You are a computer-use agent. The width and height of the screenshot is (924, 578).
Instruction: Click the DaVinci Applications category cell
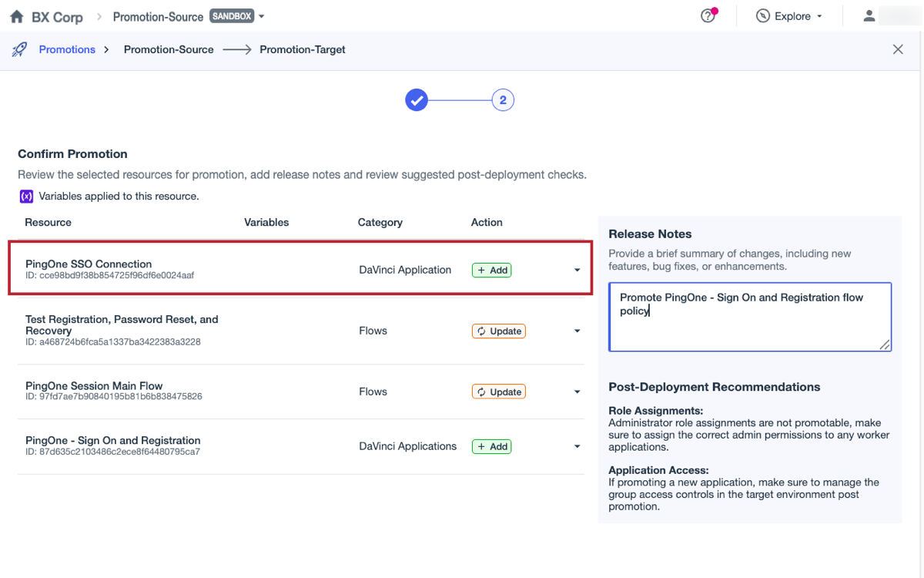point(408,447)
